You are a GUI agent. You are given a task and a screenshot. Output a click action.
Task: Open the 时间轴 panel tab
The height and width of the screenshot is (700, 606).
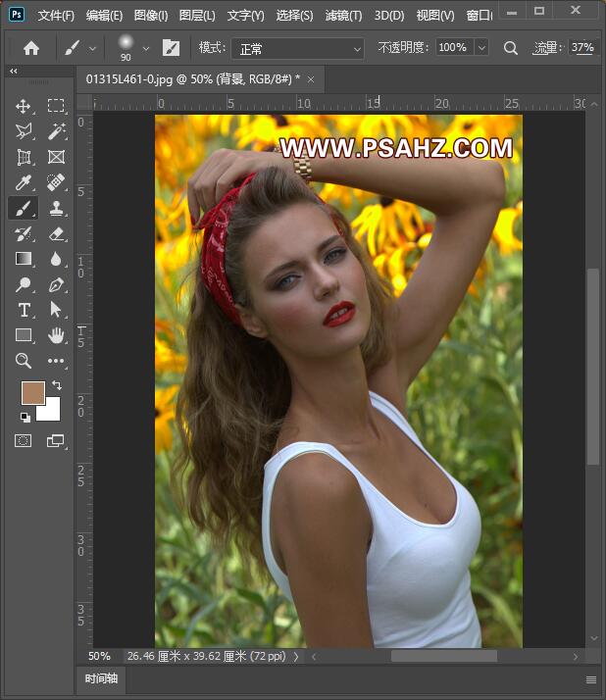pyautogui.click(x=101, y=678)
